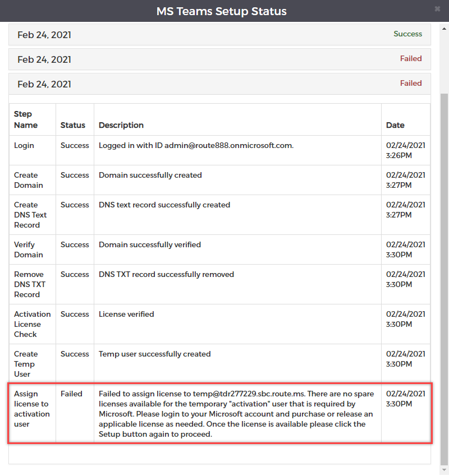449x476 pixels.
Task: Click 'DNS TXT record successfully removed' text
Action: coord(166,274)
